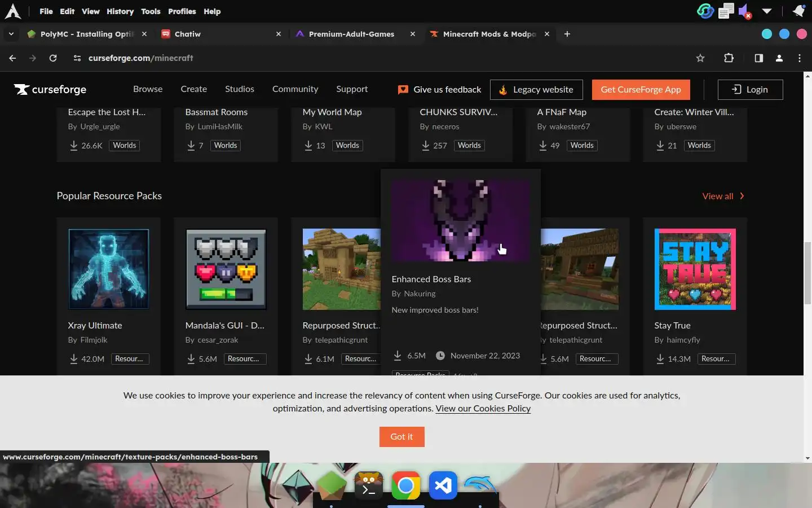
Task: Open the Support navigation item
Action: click(x=352, y=89)
